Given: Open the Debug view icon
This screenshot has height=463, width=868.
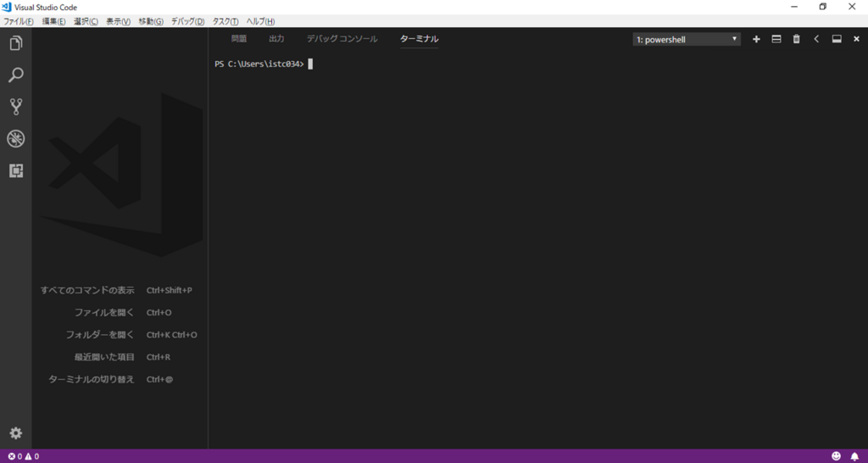Looking at the screenshot, I should coord(16,138).
